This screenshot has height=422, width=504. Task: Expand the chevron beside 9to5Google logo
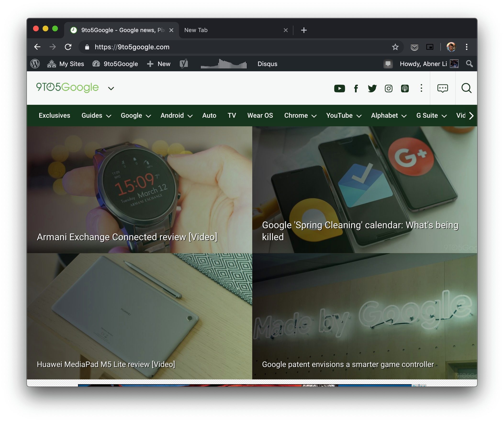[111, 89]
